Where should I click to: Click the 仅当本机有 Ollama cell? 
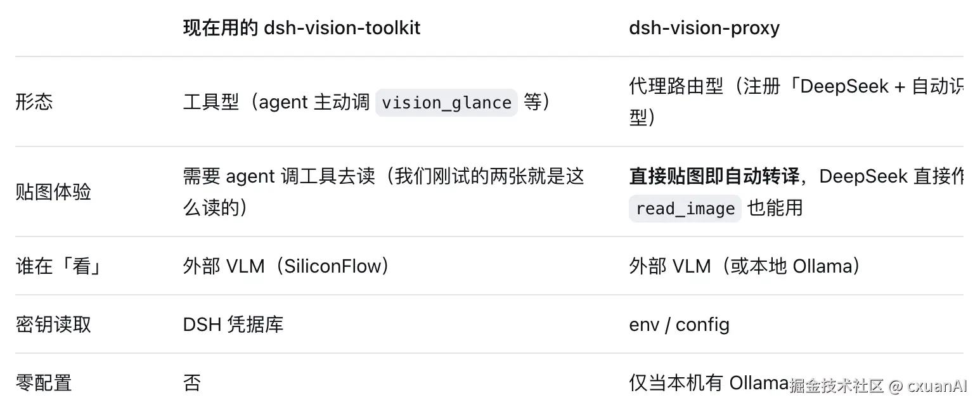(x=709, y=383)
